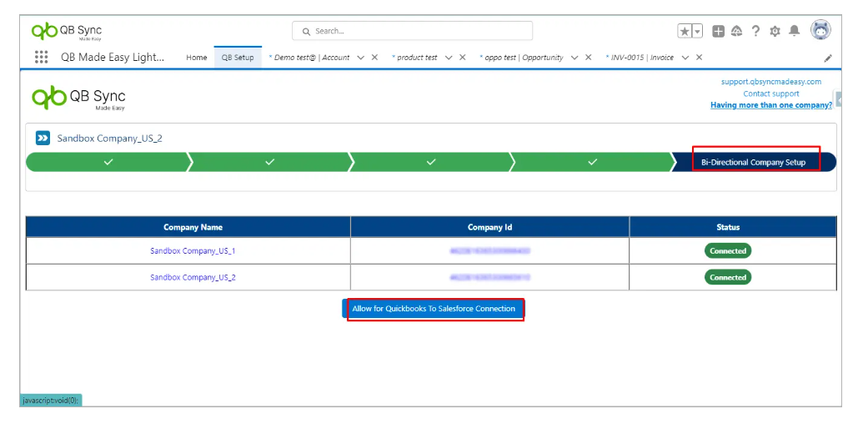
Task: Open the Trailhead guidance icon
Action: coord(736,31)
